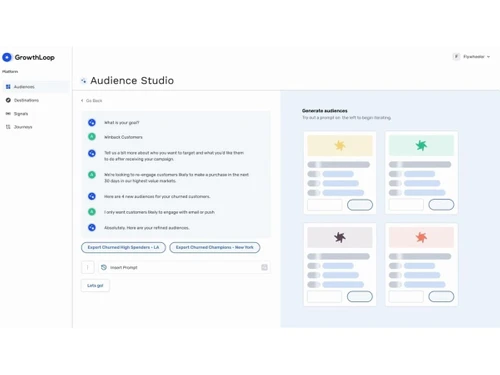Viewport: 500px width, 375px height.
Task: Click the sparkle icon beside Audience Studio
Action: pos(83,81)
